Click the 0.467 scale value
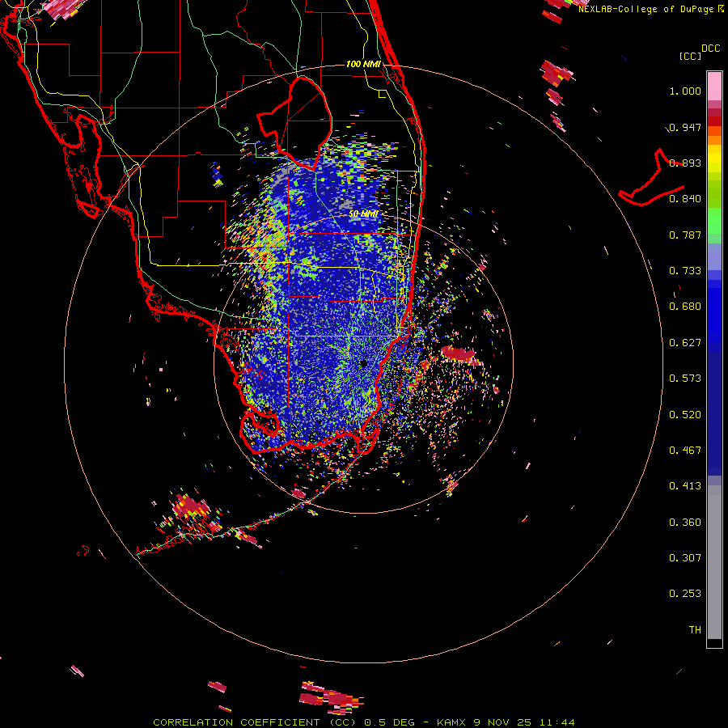 [x=685, y=451]
